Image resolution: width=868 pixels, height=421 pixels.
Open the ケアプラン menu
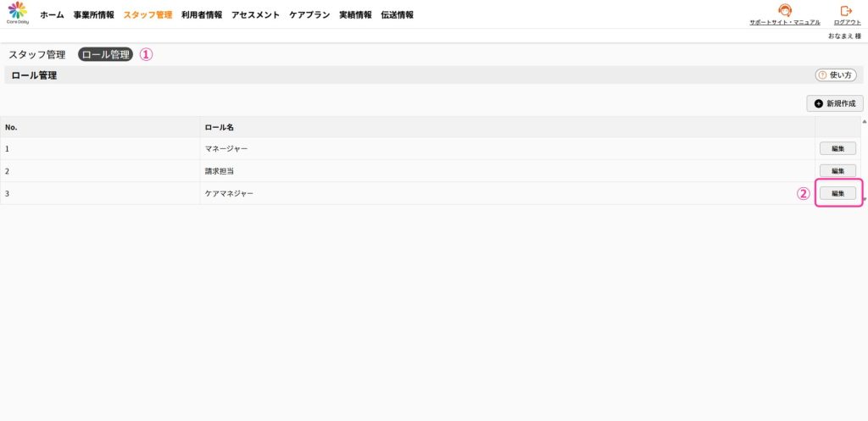[309, 15]
